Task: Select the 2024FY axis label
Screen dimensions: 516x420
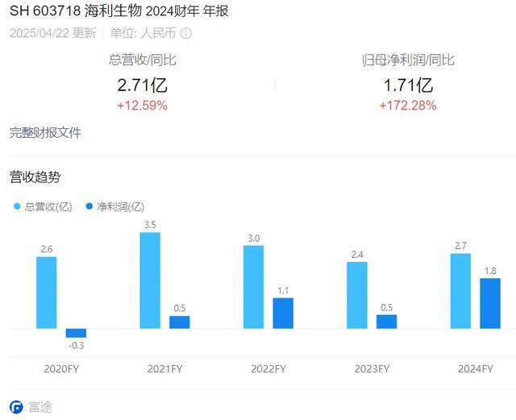Action: click(x=476, y=368)
